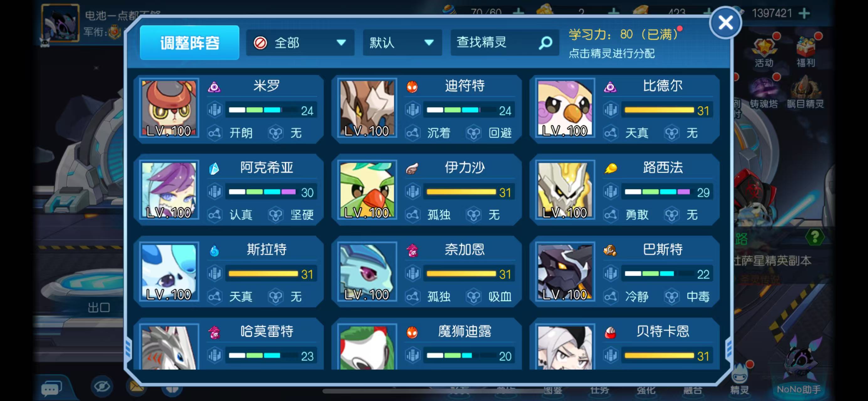Click the fire-type icon beside 迪符特
The image size is (868, 401).
[x=412, y=87]
